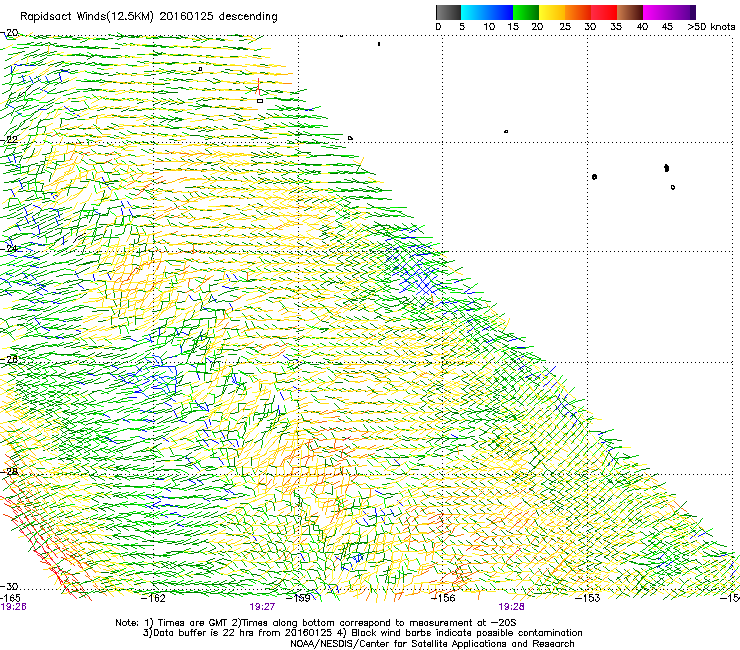The height and width of the screenshot is (650, 740).
Task: Click the purple time stamp '19:28'
Action: tap(512, 607)
